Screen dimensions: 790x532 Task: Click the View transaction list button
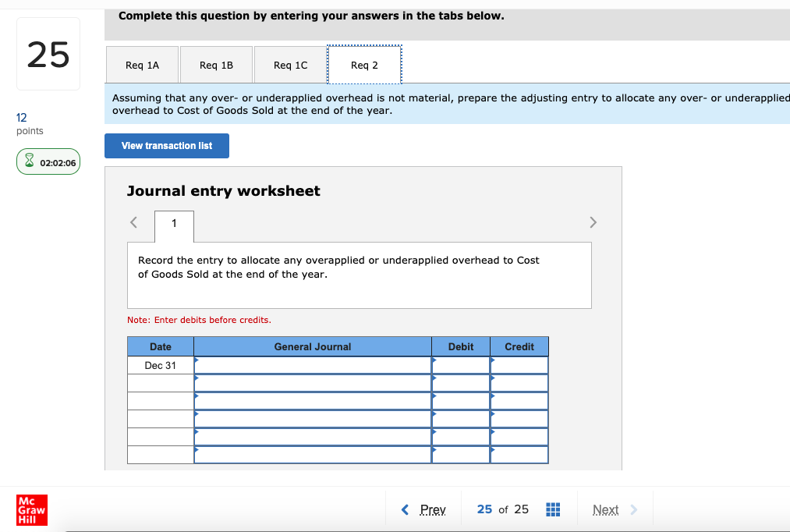[x=166, y=146]
